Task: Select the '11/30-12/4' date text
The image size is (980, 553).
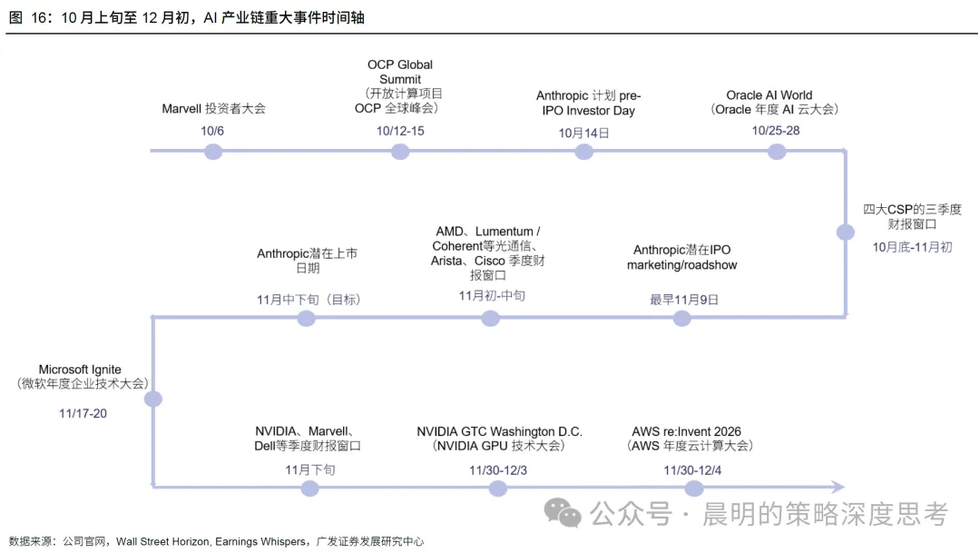Action: 692,470
